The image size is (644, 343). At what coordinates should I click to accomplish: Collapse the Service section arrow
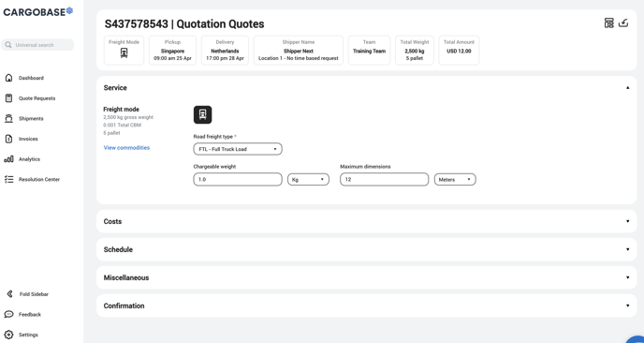click(627, 87)
